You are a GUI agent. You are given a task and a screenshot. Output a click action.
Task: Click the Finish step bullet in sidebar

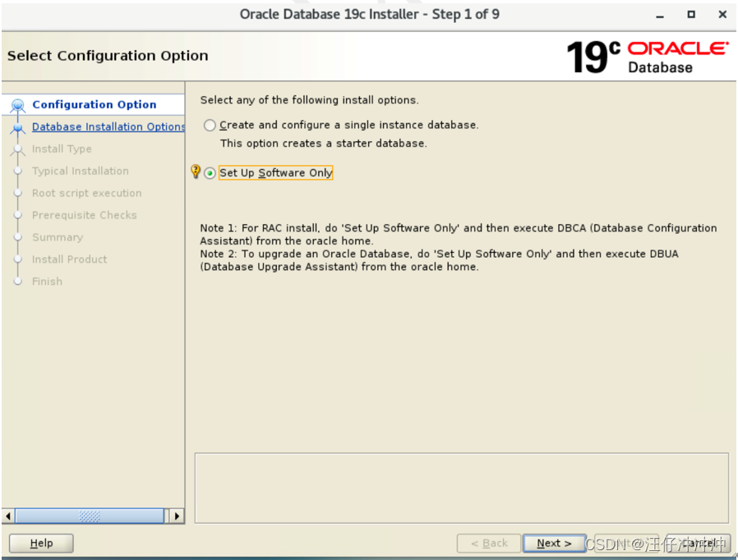point(17,281)
